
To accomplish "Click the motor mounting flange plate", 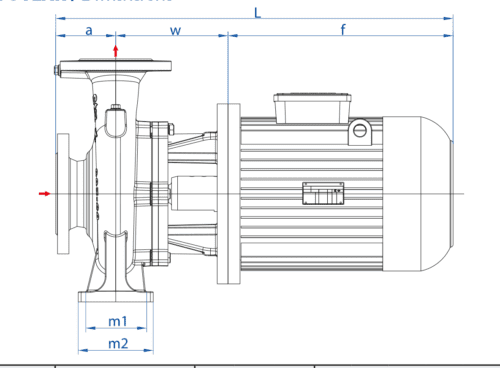I will click(x=229, y=194).
